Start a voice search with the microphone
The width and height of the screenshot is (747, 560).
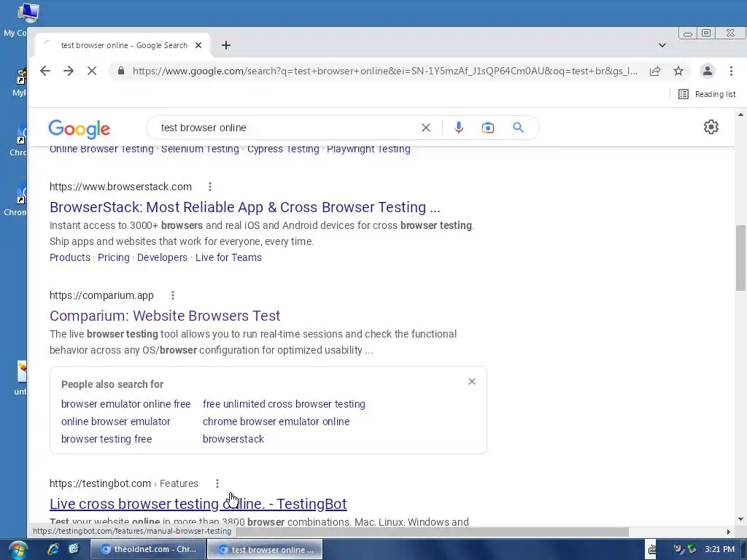pyautogui.click(x=459, y=128)
